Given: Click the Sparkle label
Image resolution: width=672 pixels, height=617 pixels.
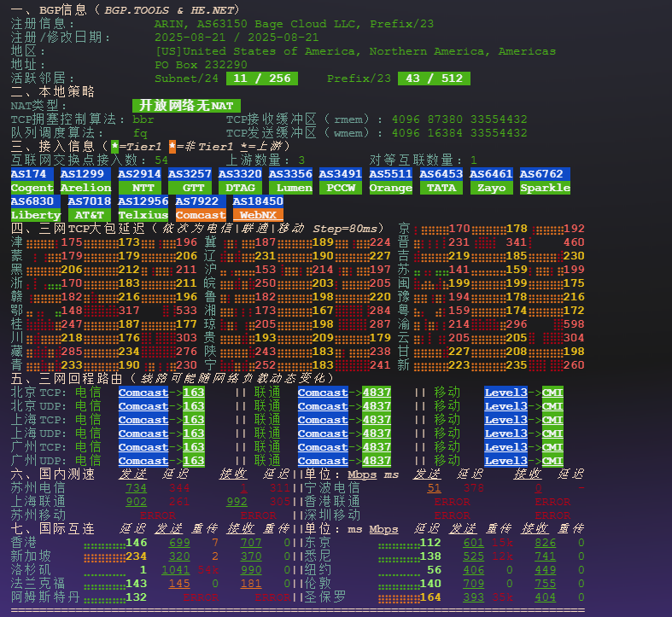Looking at the screenshot, I should (x=545, y=188).
